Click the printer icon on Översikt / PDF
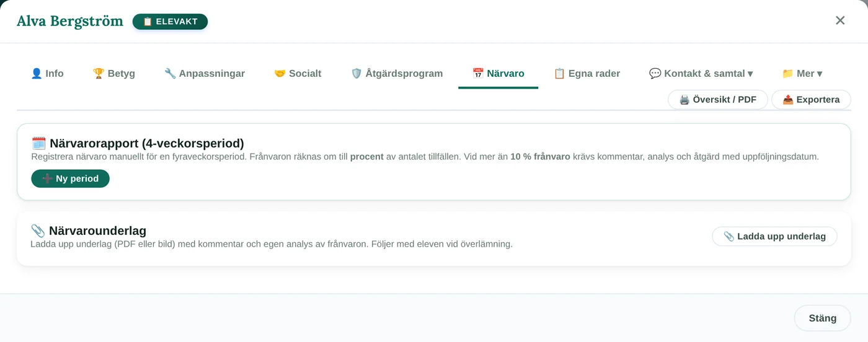Viewport: 868px width, 342px height. click(684, 100)
